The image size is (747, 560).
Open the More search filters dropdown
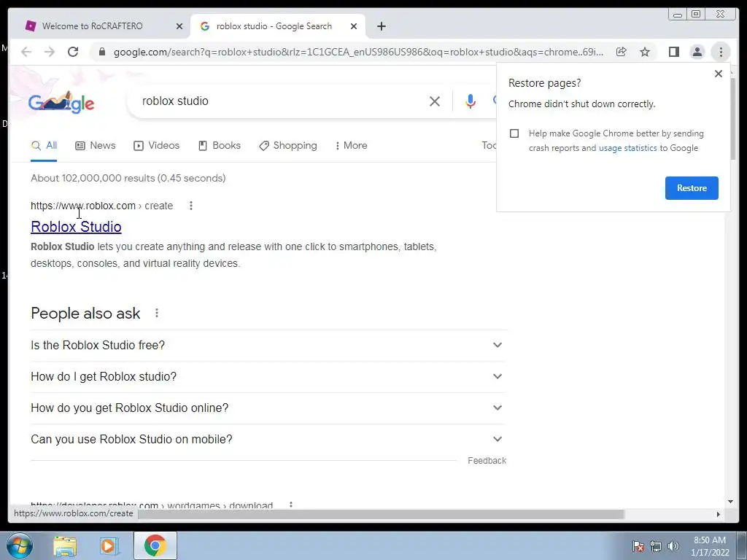[352, 146]
